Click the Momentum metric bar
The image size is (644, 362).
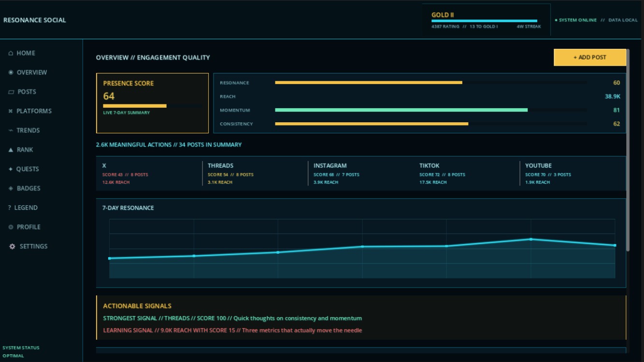click(x=431, y=110)
